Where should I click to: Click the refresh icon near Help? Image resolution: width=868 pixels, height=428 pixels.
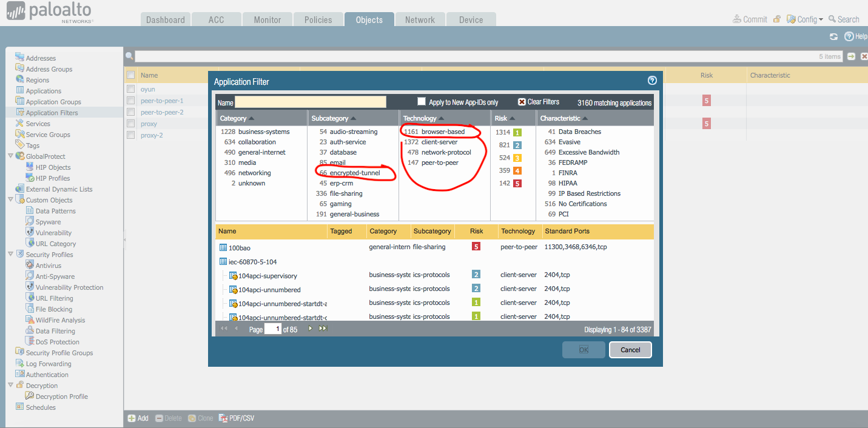point(833,36)
